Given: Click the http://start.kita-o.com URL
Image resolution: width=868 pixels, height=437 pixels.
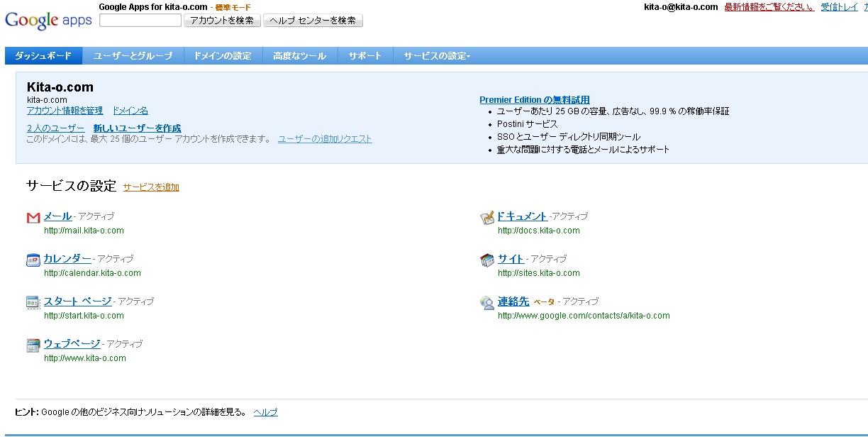Looking at the screenshot, I should (84, 316).
